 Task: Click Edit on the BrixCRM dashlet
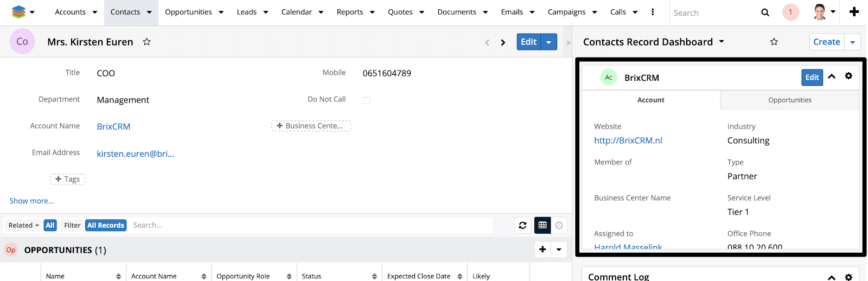(x=812, y=77)
